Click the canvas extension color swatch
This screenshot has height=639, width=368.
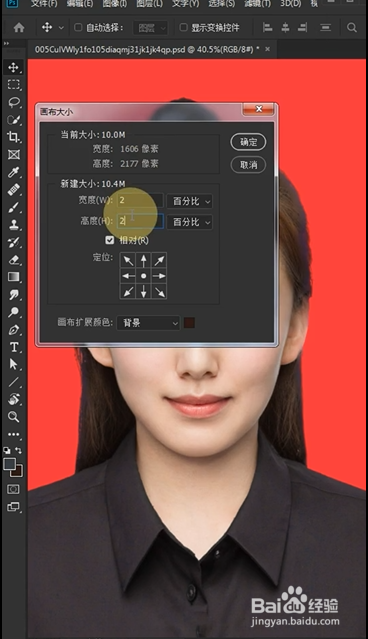tap(189, 323)
